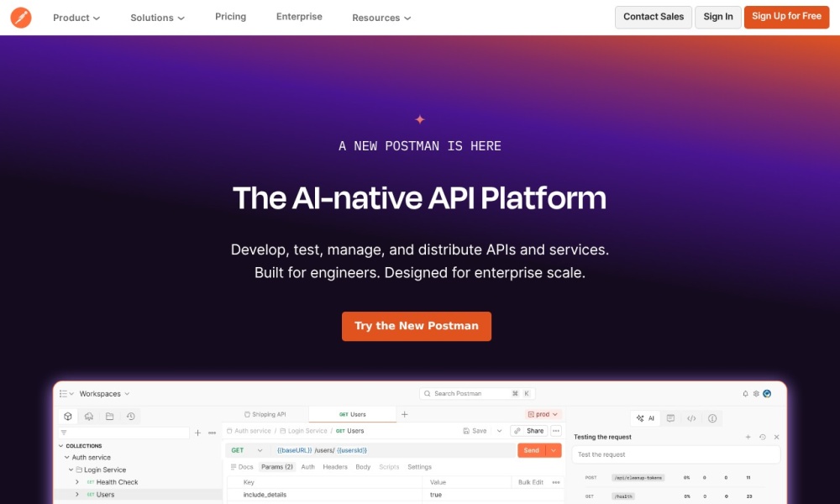Open the prod environment dropdown
The width and height of the screenshot is (840, 504).
pos(543,415)
